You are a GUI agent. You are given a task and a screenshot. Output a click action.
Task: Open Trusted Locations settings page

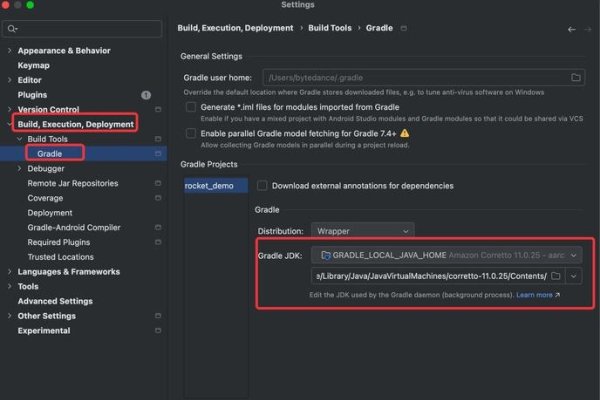[60, 257]
